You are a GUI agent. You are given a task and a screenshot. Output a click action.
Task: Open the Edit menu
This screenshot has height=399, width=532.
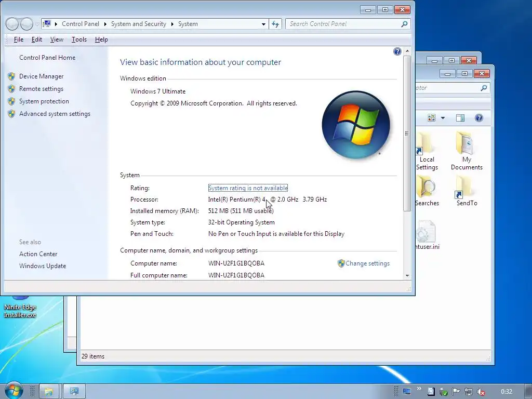(37, 39)
